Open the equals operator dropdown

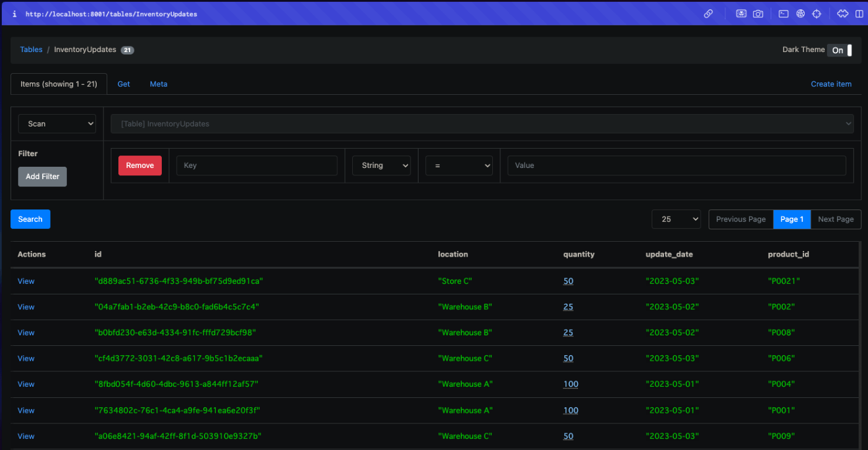459,165
